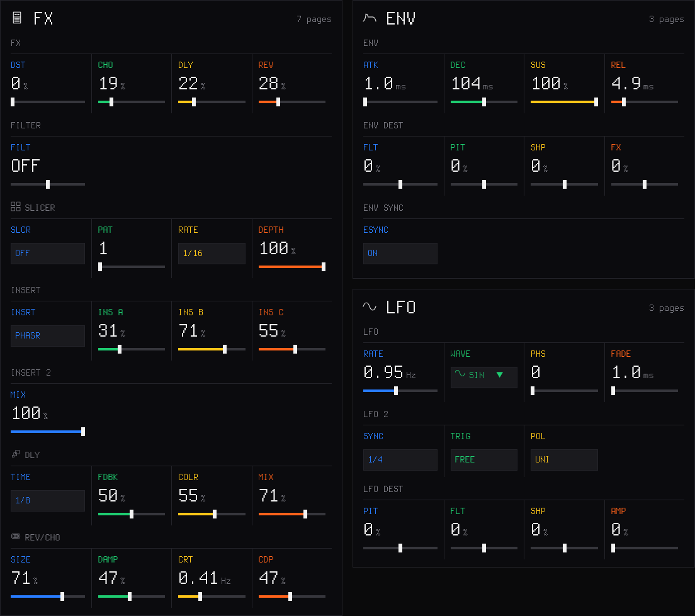This screenshot has width=695, height=616.
Task: Click the LFO DEST AMP slider
Action: click(644, 548)
